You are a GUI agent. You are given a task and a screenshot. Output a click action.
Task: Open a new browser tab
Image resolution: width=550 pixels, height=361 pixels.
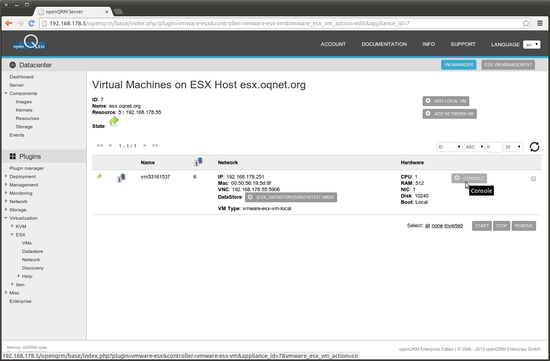point(118,12)
